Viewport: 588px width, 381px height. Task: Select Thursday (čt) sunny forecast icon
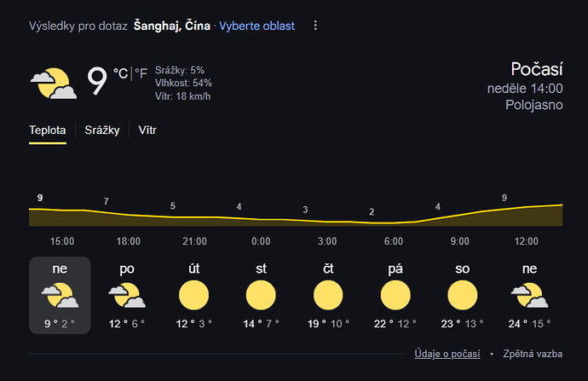328,296
